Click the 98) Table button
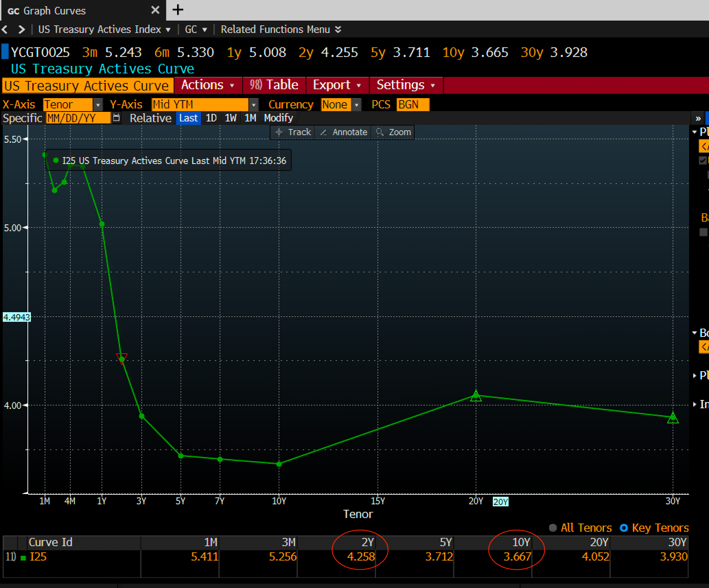Viewport: 709px width, 588px height. [x=274, y=85]
